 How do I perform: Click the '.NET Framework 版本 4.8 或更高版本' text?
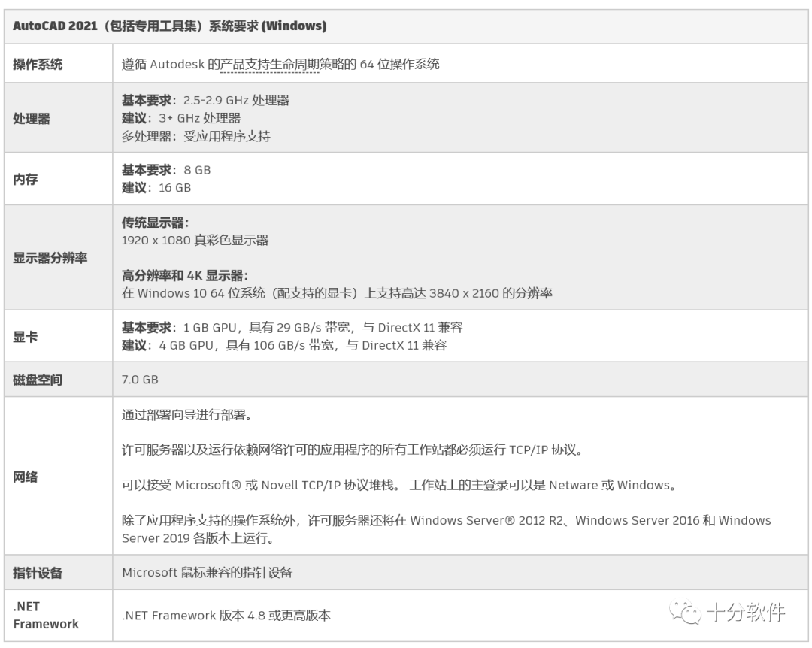pos(226,616)
